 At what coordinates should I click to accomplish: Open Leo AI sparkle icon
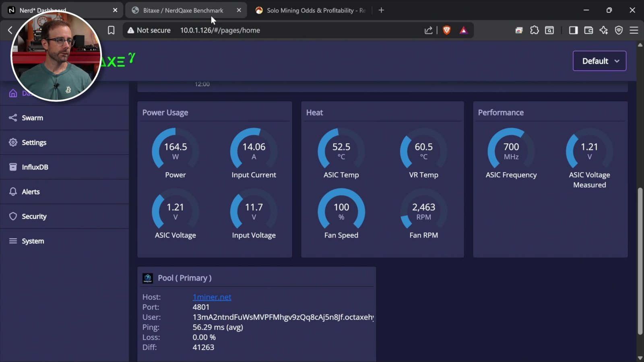click(604, 30)
